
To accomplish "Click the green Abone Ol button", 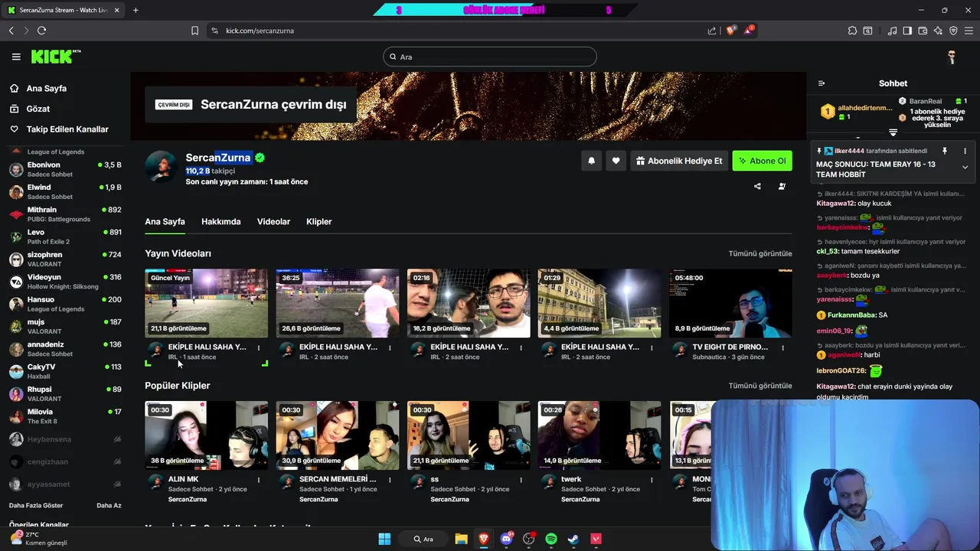I will pos(762,161).
